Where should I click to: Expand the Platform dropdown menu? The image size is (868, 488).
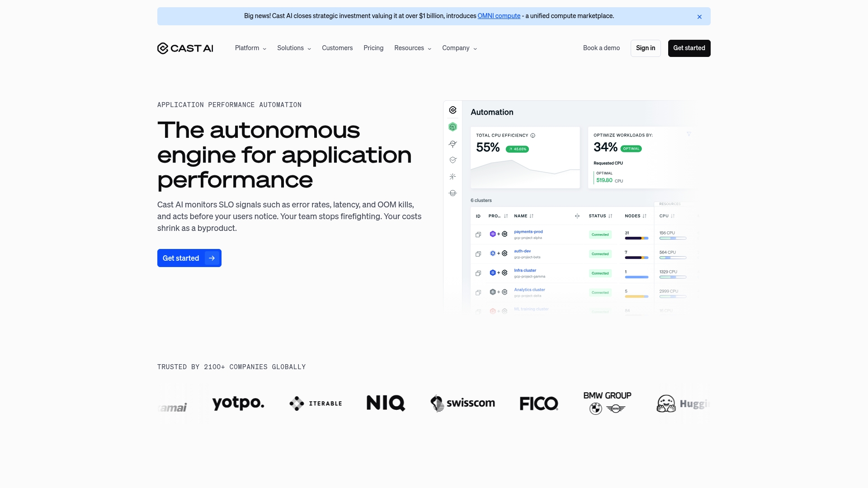(250, 48)
